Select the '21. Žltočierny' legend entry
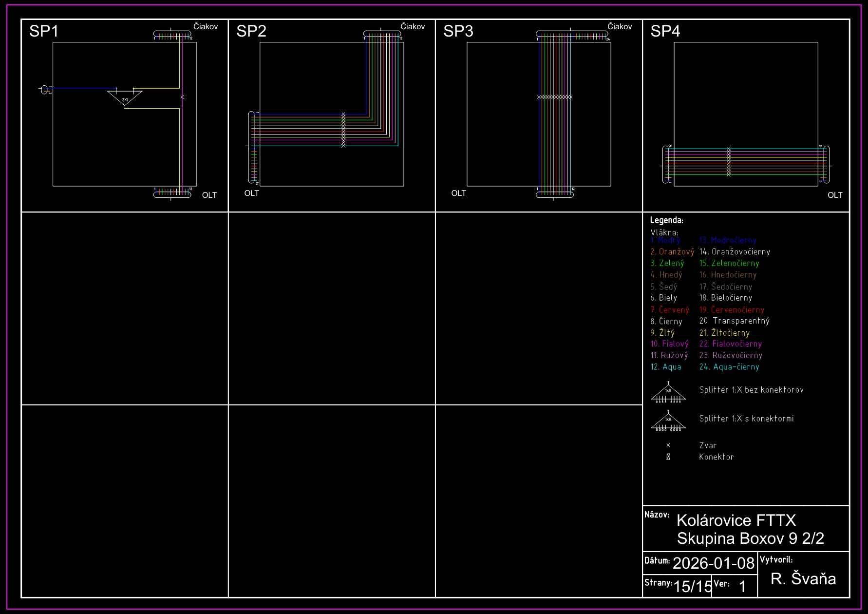868x614 pixels. click(724, 333)
